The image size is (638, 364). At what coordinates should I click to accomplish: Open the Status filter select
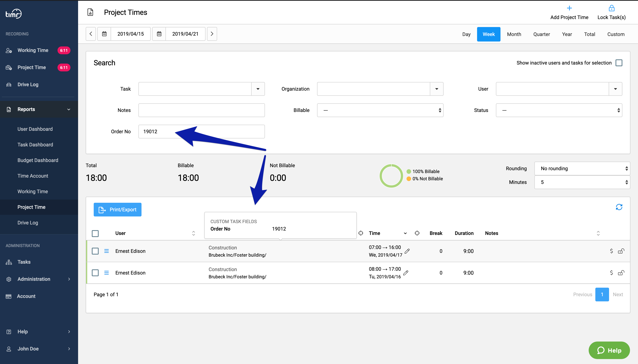(559, 110)
